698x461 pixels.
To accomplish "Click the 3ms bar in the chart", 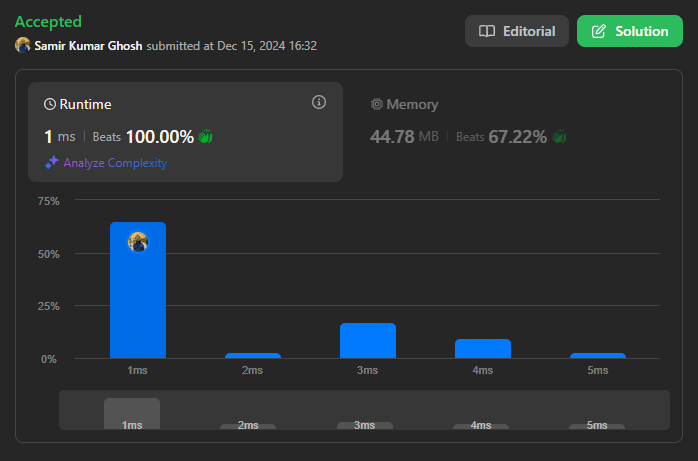I will [368, 341].
